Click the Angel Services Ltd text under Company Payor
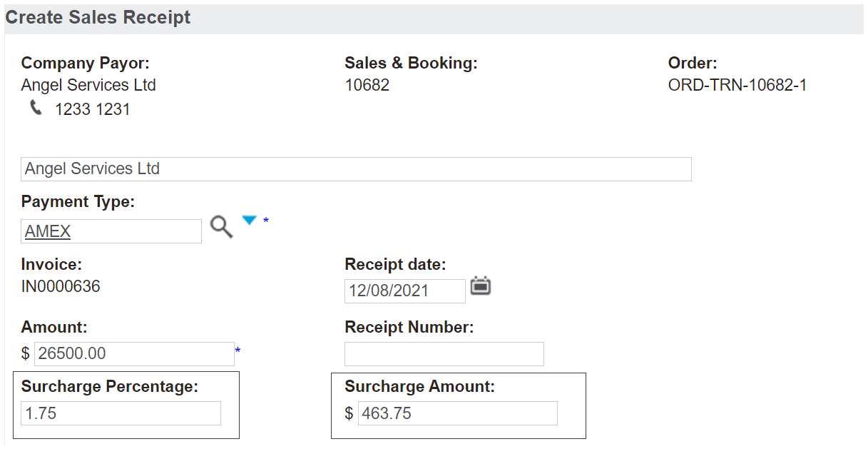The width and height of the screenshot is (868, 449). click(88, 86)
